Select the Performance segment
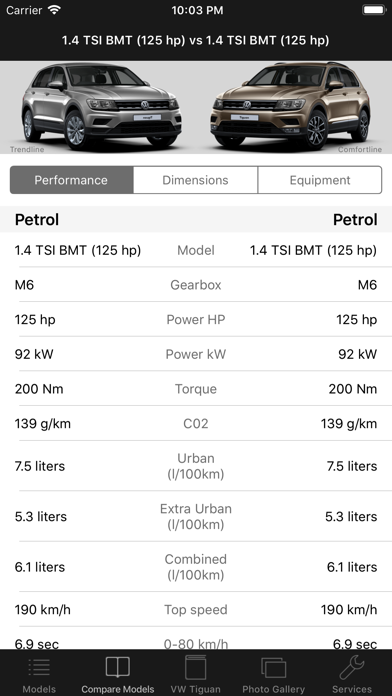The width and height of the screenshot is (392, 696). (x=71, y=180)
